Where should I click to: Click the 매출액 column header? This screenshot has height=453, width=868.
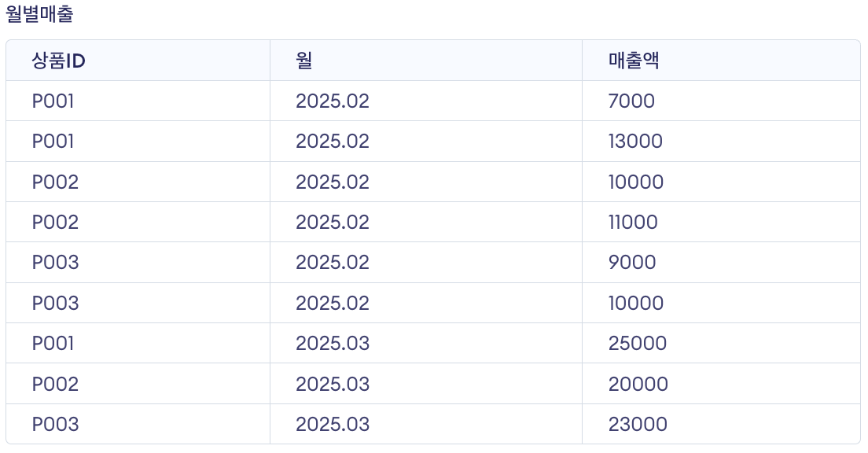pos(721,61)
